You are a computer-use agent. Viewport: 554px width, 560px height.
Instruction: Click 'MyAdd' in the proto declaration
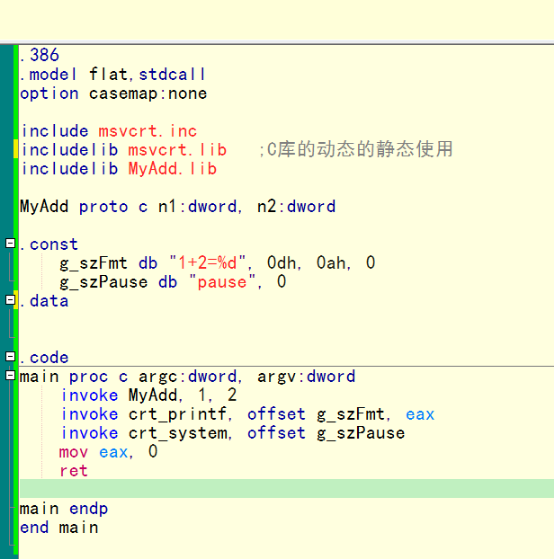(x=44, y=206)
